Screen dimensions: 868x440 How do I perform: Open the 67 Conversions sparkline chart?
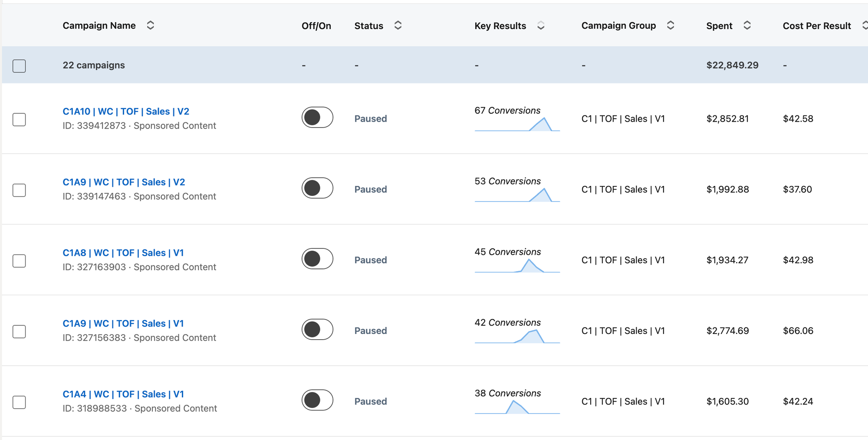[517, 124]
